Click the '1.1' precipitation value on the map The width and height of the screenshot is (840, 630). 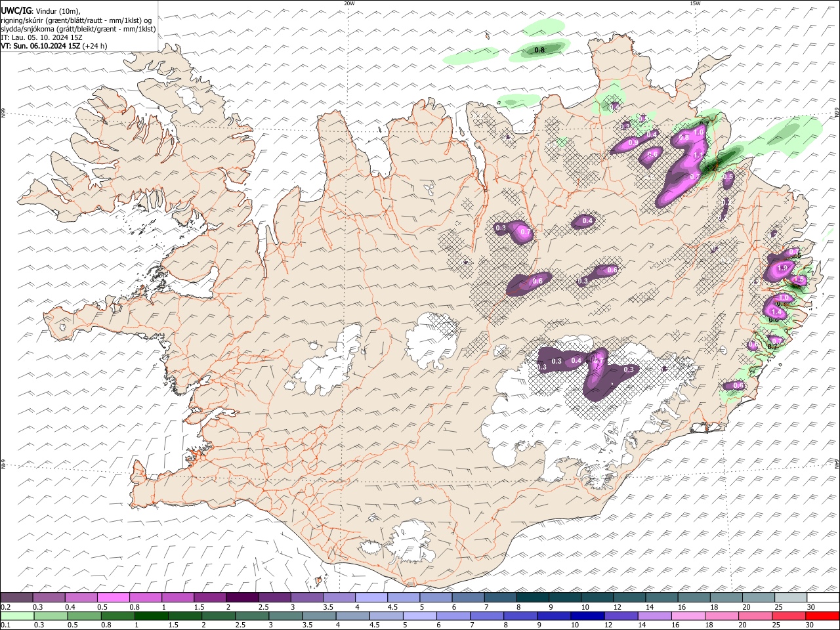(698, 156)
